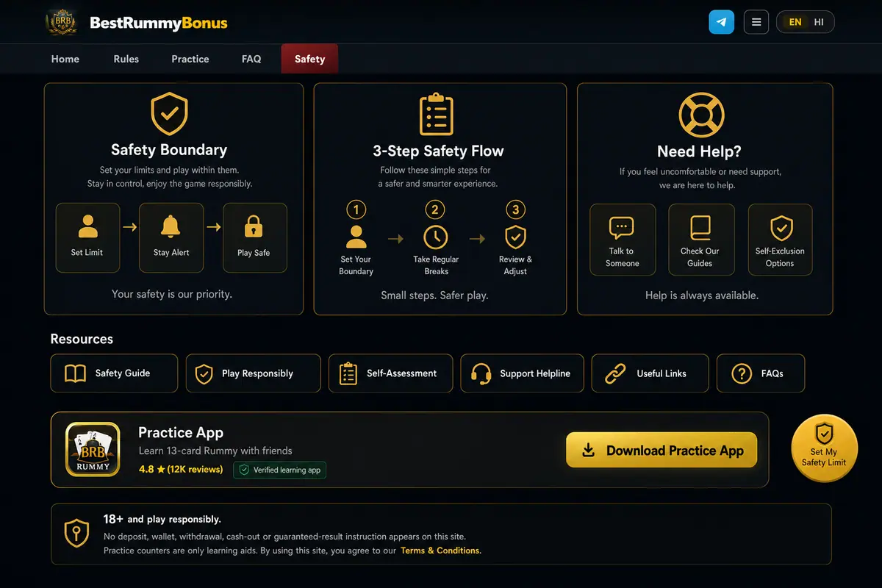Click the lifebuoy icon above Need Help?
Screen dimensions: 882x588
pyautogui.click(x=701, y=115)
